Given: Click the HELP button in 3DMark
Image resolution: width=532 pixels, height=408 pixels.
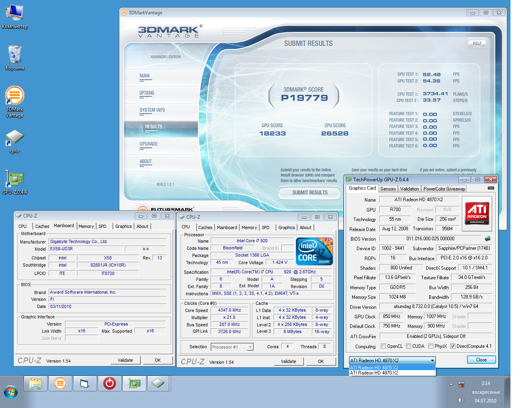Looking at the screenshot, I should pyautogui.click(x=477, y=43).
